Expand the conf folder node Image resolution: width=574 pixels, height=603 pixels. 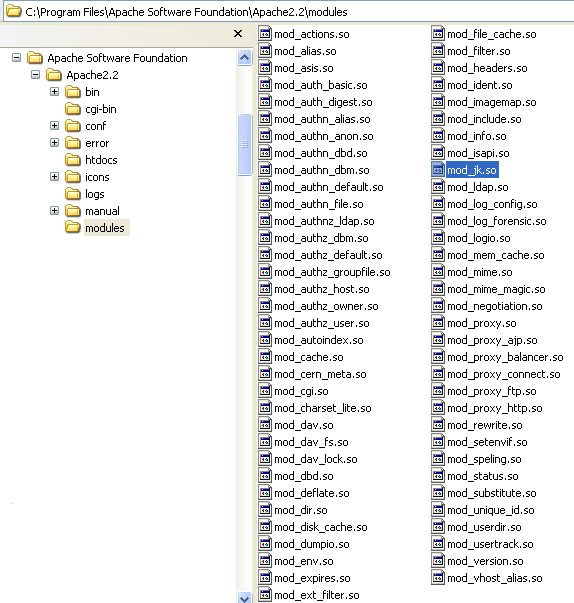tap(55, 125)
